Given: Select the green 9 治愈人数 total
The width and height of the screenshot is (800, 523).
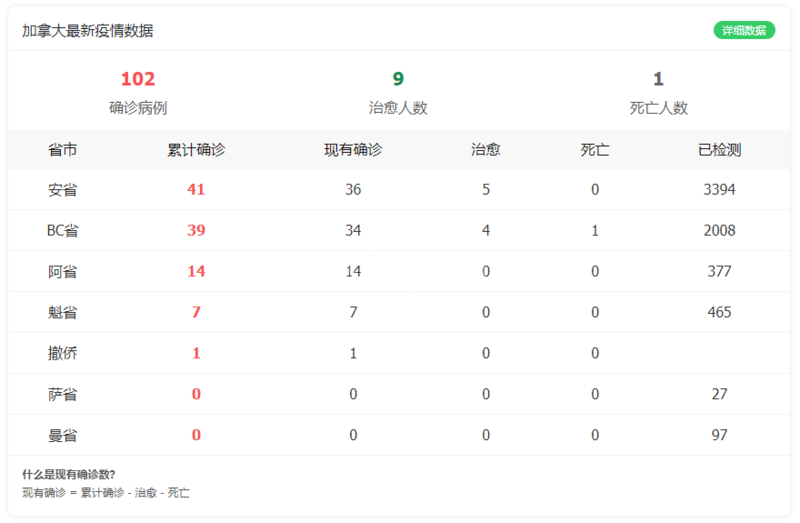Looking at the screenshot, I should [x=398, y=79].
